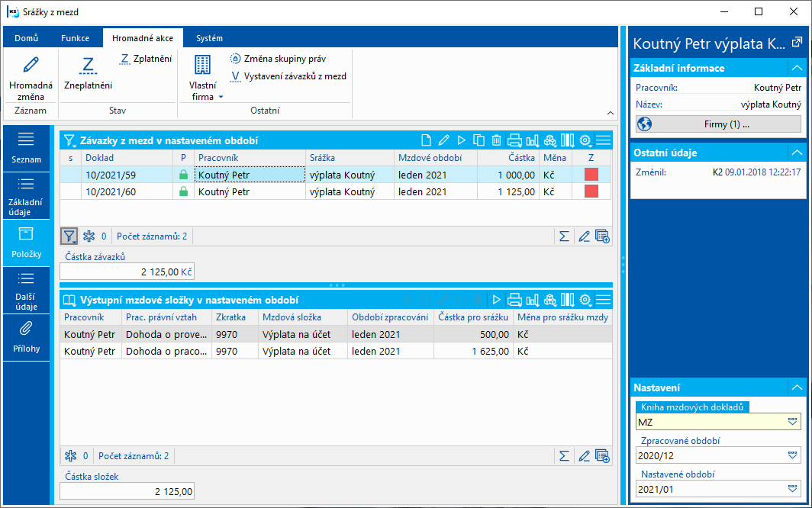Click the add table icon in Výstupní složky footer

(602, 455)
